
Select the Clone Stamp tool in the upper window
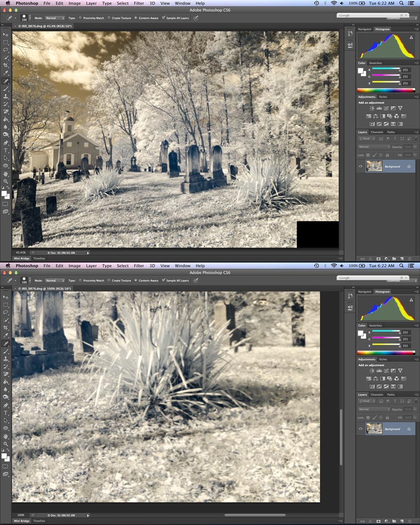(6, 97)
